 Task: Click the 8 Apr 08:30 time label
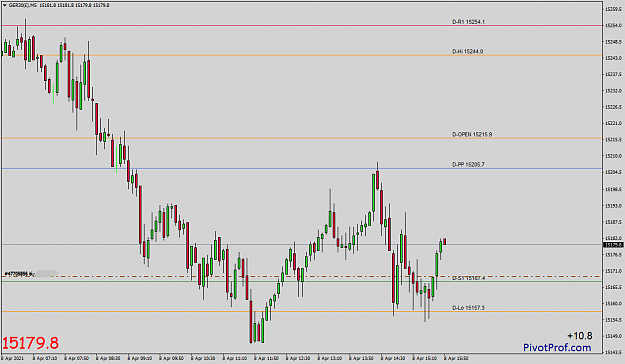coord(108,358)
